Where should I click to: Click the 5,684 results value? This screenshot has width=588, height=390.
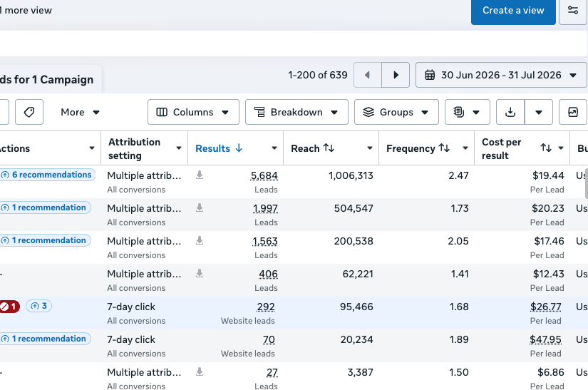[264, 175]
